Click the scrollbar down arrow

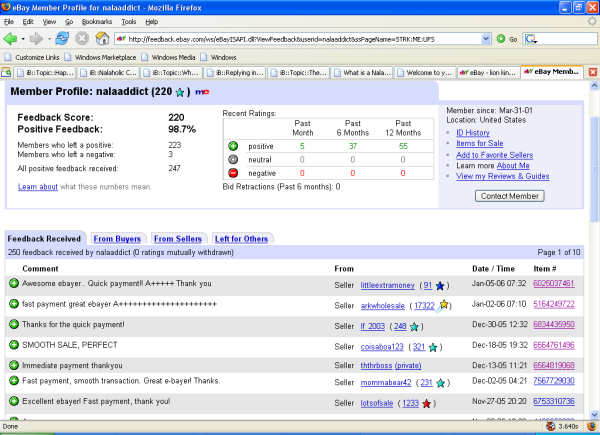594,414
